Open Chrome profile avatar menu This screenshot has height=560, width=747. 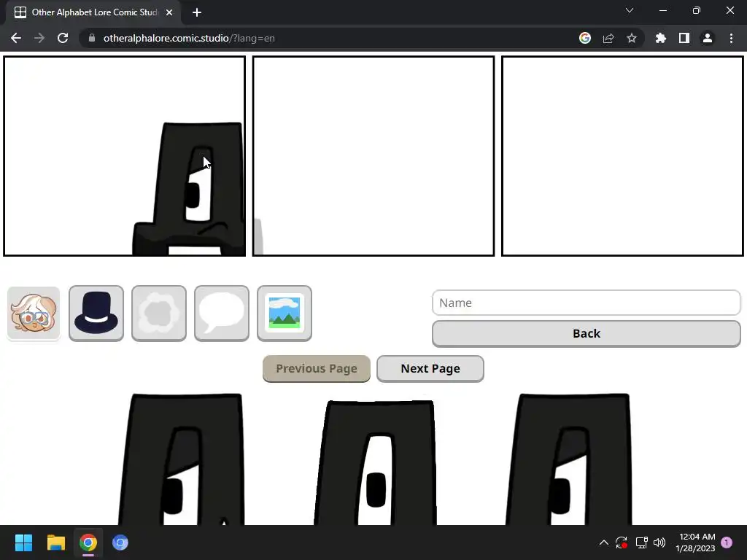(x=708, y=38)
